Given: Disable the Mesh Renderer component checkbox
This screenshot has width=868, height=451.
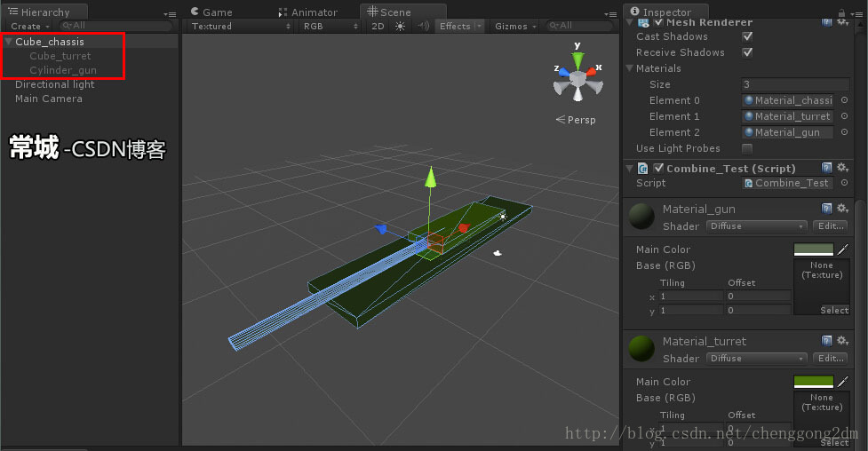Looking at the screenshot, I should pyautogui.click(x=658, y=23).
